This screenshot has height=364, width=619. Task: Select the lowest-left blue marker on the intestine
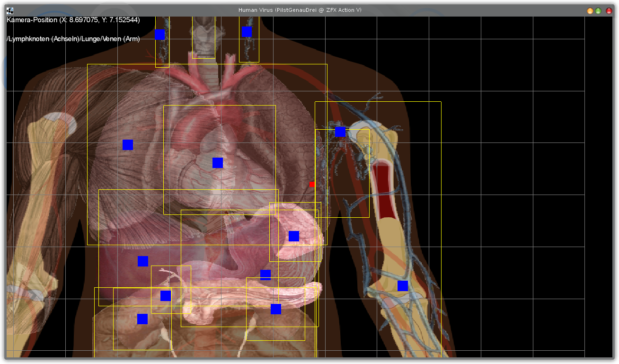pyautogui.click(x=142, y=320)
